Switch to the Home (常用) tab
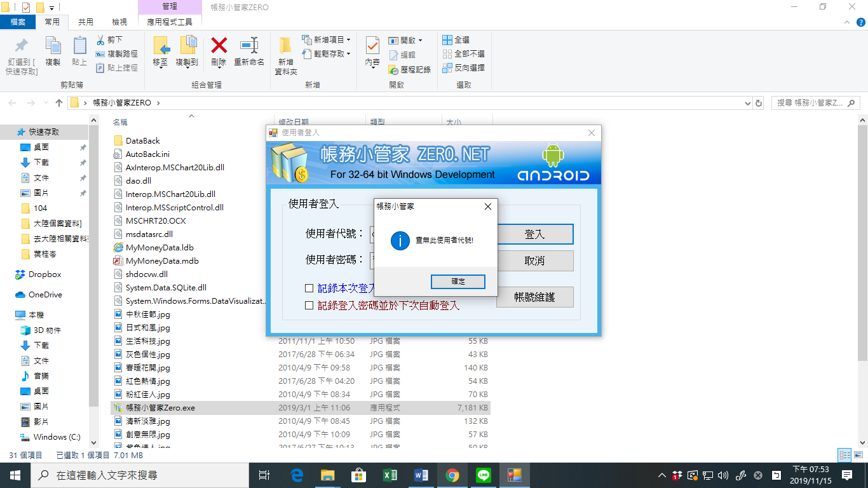 click(x=52, y=22)
